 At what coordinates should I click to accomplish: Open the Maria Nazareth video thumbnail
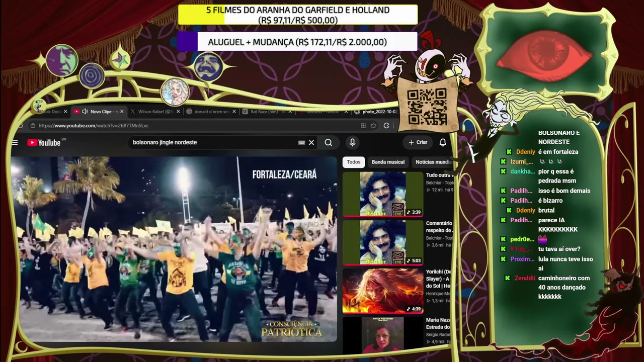[x=383, y=335]
